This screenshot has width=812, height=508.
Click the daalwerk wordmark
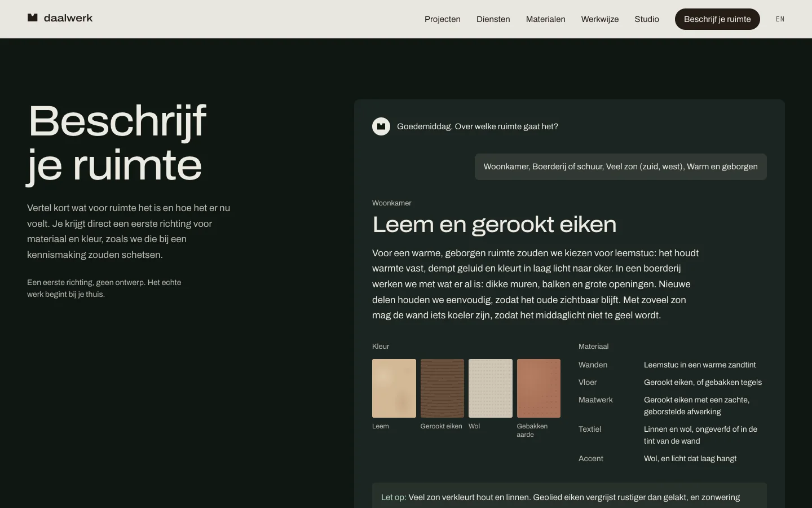[68, 18]
